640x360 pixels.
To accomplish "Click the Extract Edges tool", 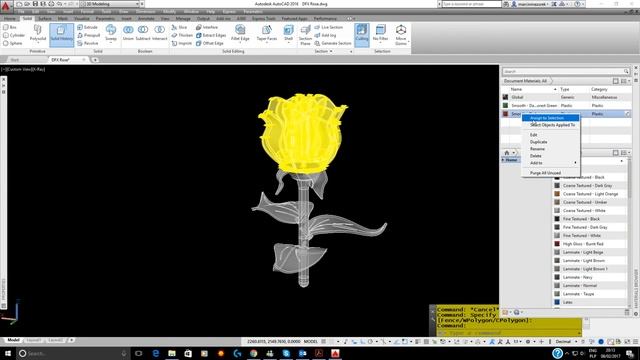I will 211,35.
